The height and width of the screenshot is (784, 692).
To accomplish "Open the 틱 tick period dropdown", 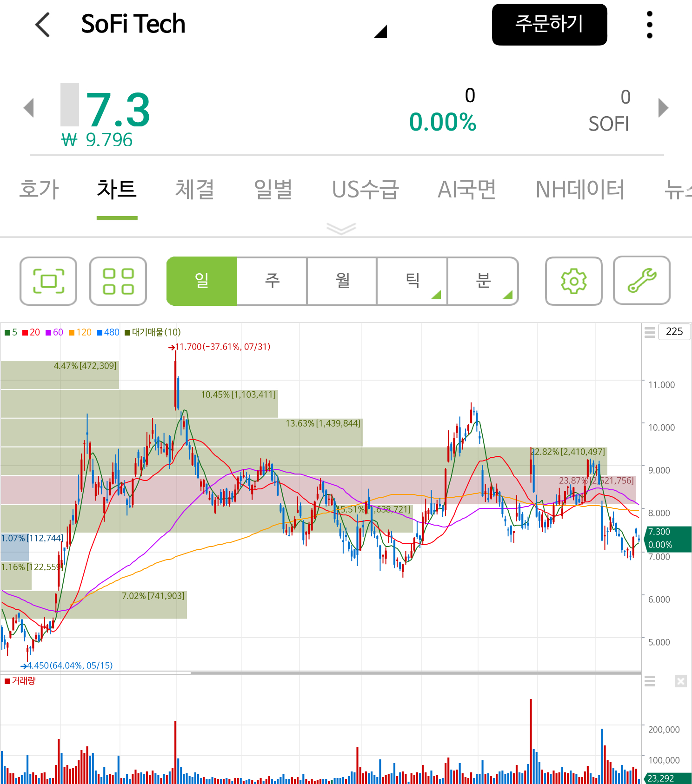I will [413, 281].
